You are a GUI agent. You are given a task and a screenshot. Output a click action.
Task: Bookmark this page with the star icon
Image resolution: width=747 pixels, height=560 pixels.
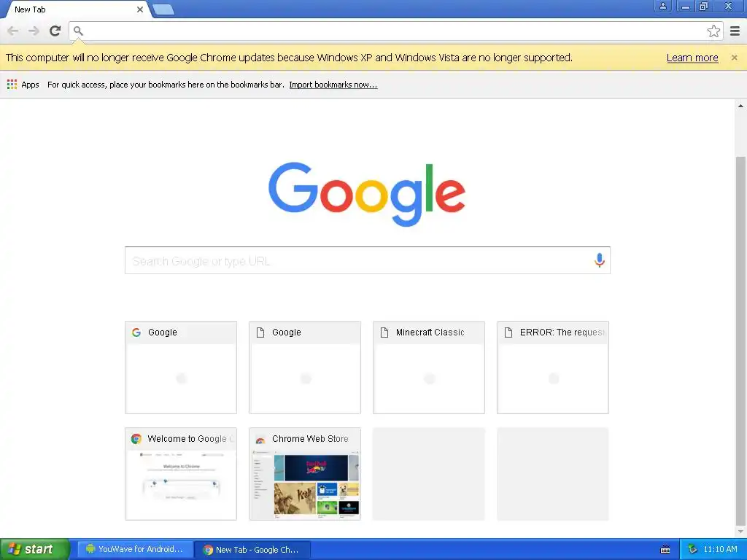click(x=713, y=31)
